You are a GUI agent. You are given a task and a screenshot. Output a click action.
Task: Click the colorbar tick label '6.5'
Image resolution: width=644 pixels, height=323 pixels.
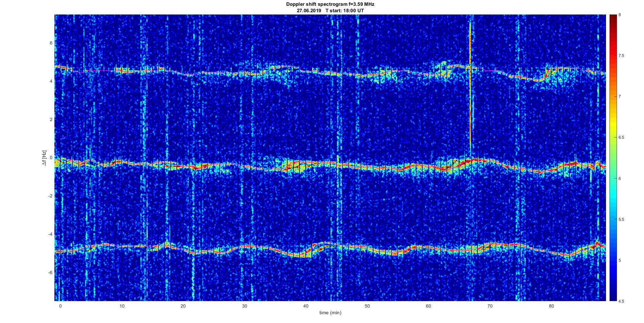(621, 138)
